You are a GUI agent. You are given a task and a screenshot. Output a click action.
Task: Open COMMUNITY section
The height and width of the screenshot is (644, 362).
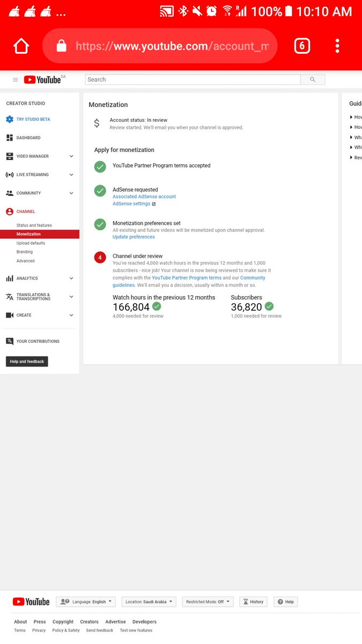coord(29,193)
